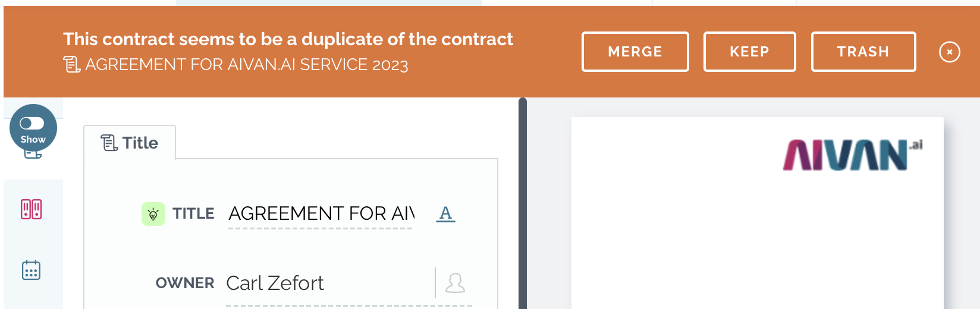Edit the title input field
Image resolution: width=980 pixels, height=309 pixels.
(321, 213)
